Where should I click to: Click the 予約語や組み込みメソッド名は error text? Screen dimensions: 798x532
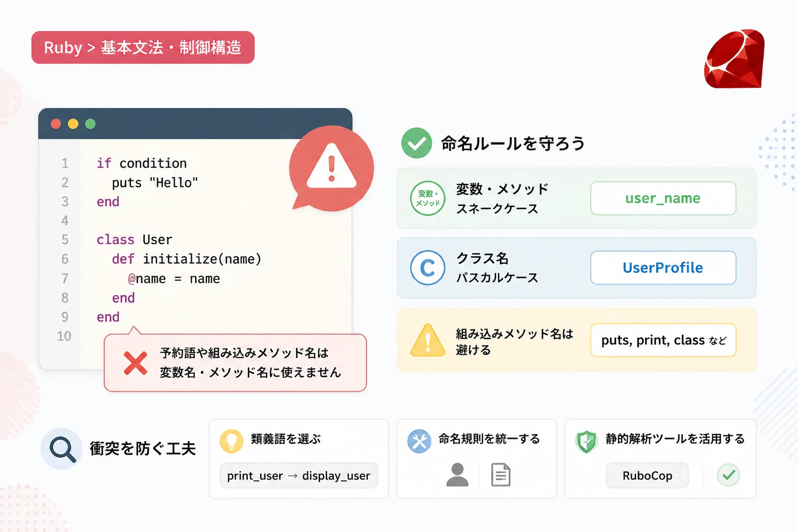pyautogui.click(x=244, y=353)
